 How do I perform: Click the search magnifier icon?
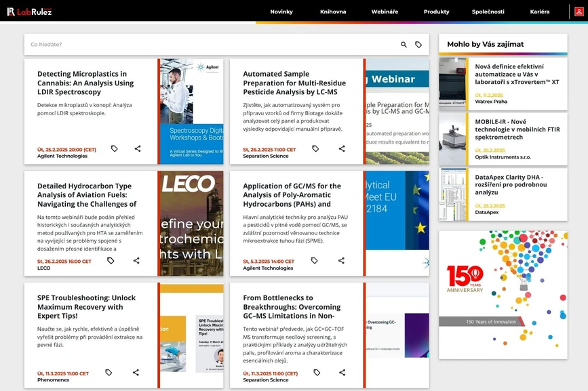pyautogui.click(x=403, y=43)
